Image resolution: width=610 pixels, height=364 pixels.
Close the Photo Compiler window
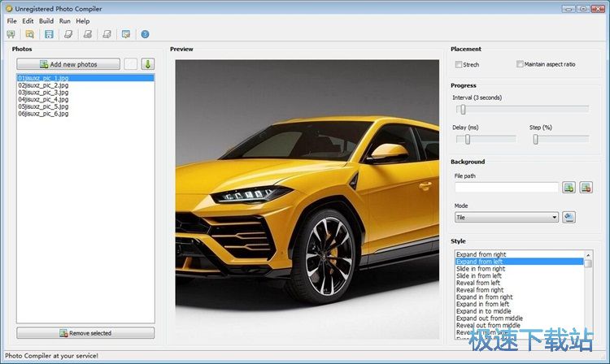pos(598,9)
